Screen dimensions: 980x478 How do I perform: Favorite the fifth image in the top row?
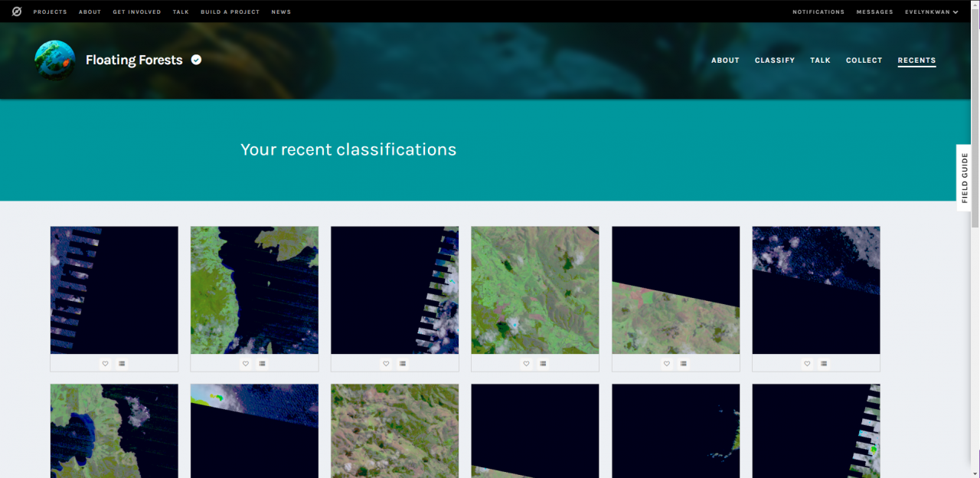(667, 363)
